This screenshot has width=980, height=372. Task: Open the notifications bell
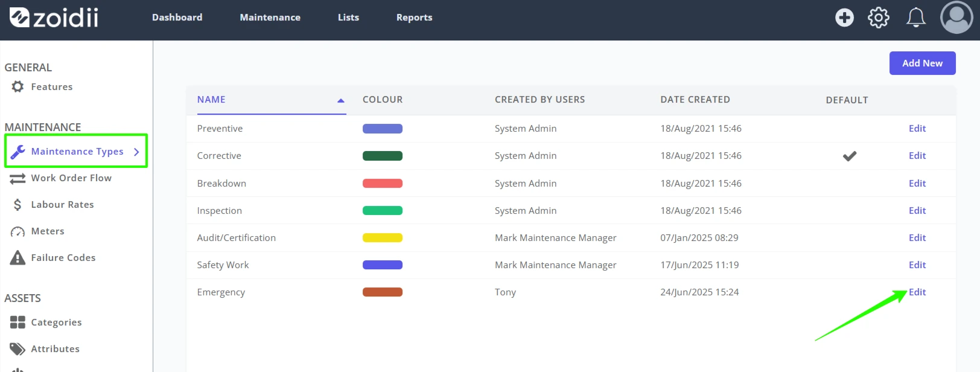(x=916, y=18)
